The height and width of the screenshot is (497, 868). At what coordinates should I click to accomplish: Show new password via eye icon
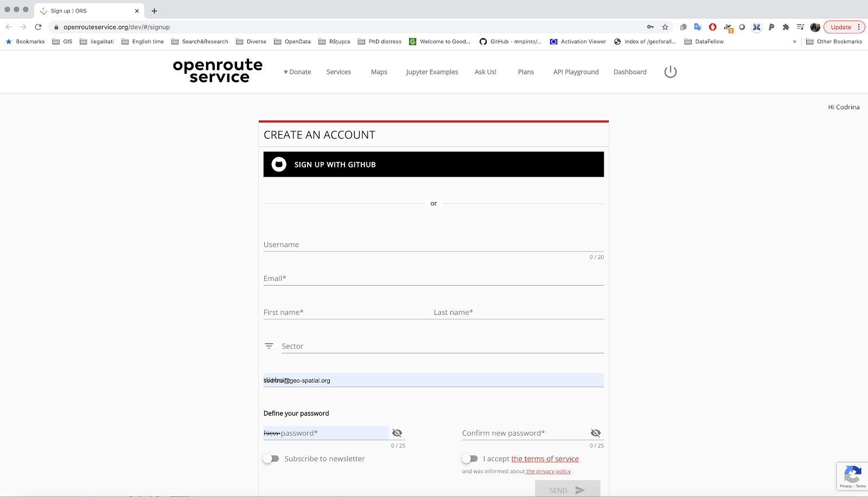click(397, 433)
